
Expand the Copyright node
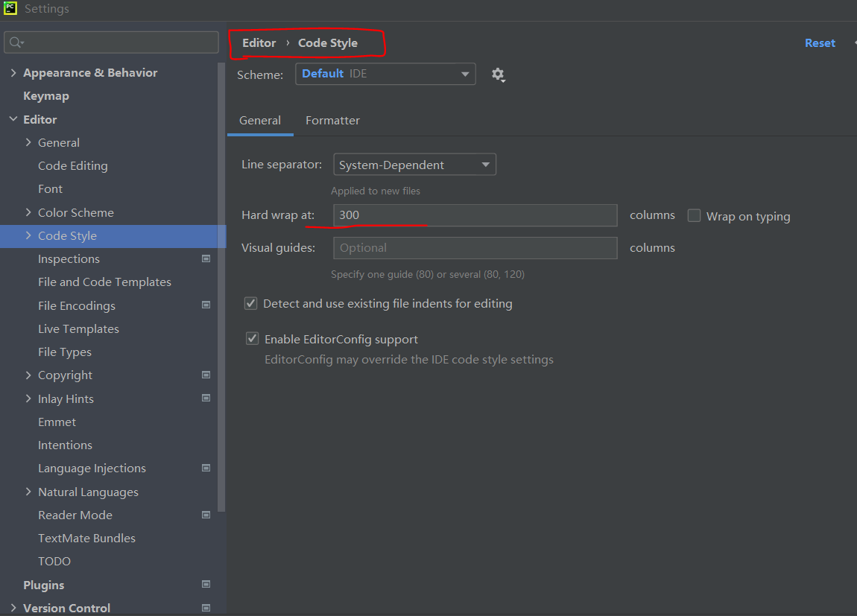tap(28, 375)
